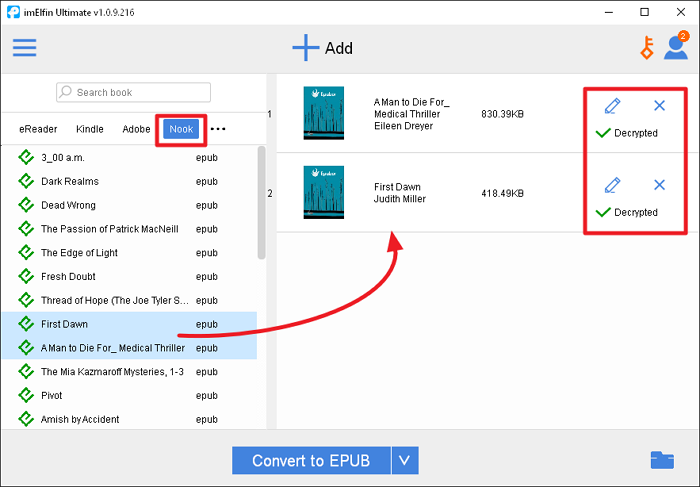This screenshot has height=487, width=700.
Task: Switch to the Adobe tab
Action: [x=136, y=129]
